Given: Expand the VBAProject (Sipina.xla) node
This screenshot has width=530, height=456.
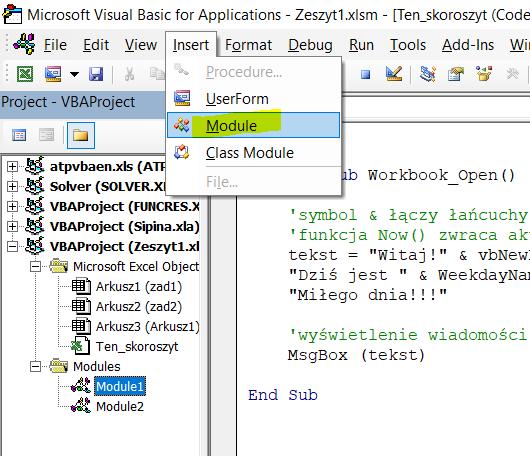Looking at the screenshot, I should [x=12, y=226].
